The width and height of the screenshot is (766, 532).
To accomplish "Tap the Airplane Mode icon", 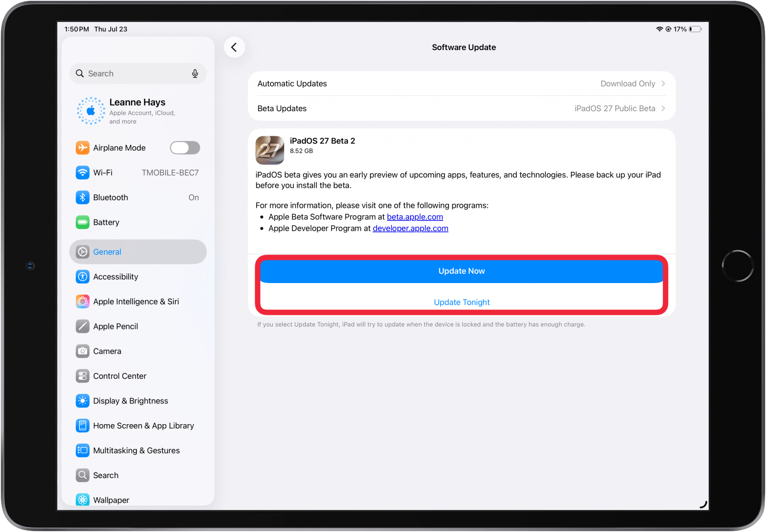I will pos(82,148).
